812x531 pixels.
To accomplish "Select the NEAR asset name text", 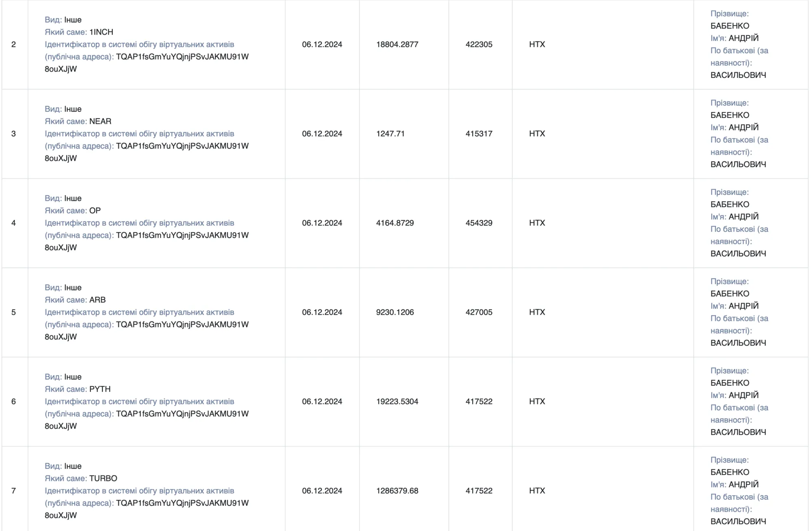I will [100, 121].
